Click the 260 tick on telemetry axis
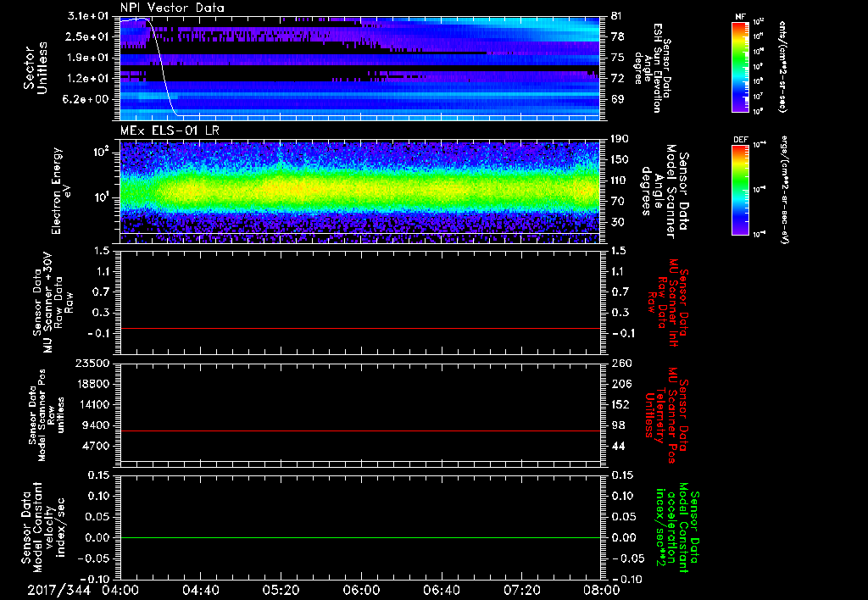This screenshot has height=600, width=868. click(x=621, y=363)
